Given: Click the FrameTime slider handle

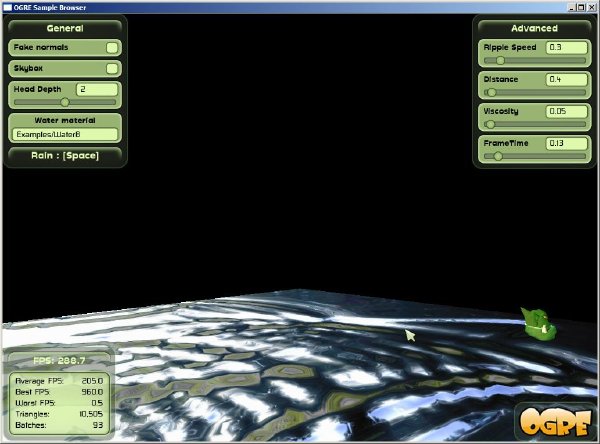Looking at the screenshot, I should click(x=498, y=156).
